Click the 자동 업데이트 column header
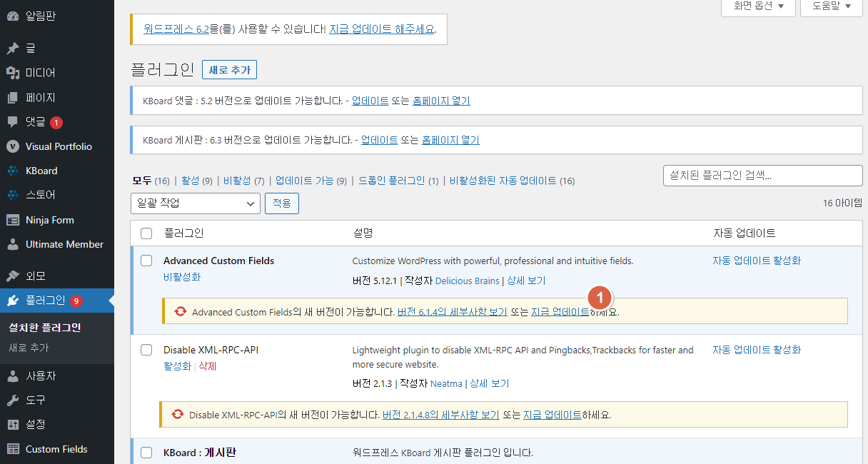 pos(744,233)
